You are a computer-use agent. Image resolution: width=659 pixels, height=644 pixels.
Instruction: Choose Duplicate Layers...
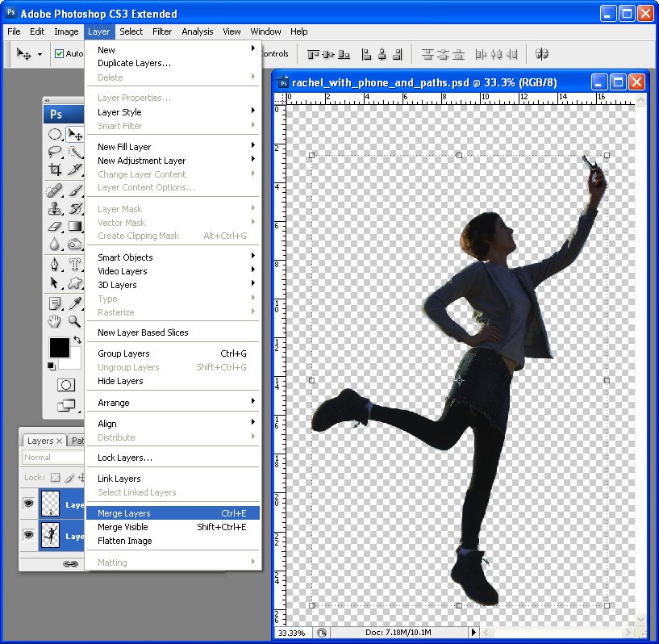click(x=173, y=63)
